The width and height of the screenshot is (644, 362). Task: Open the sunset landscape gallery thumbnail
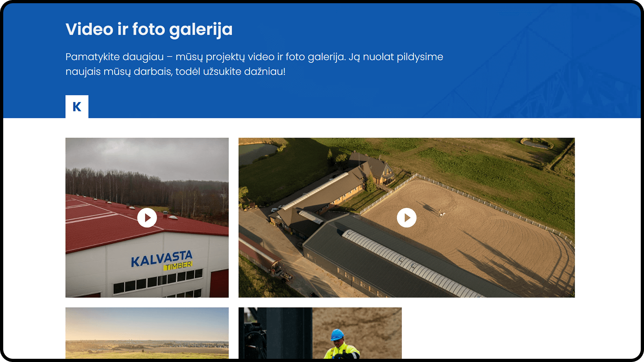(x=147, y=333)
